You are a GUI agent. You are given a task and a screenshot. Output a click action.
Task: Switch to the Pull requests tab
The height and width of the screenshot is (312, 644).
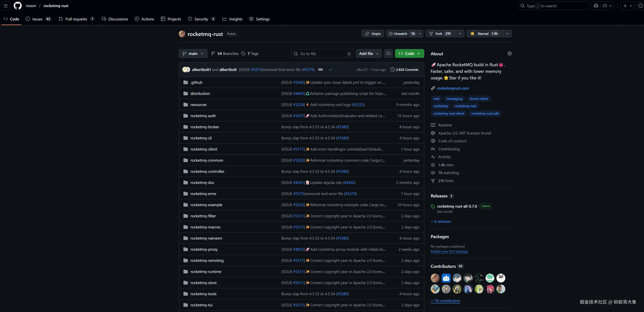coord(76,19)
